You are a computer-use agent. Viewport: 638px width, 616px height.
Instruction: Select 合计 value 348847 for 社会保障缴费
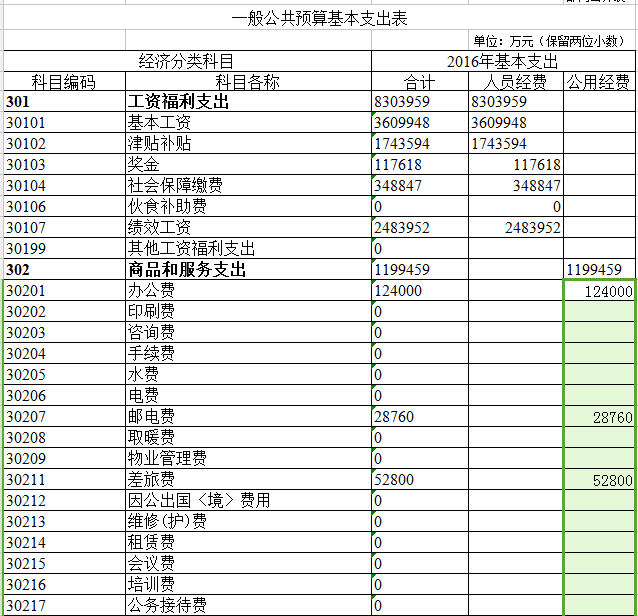click(x=420, y=186)
